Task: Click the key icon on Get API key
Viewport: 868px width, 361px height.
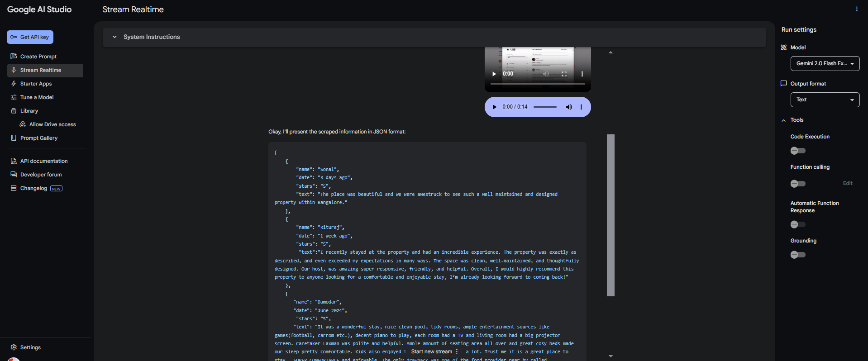Action: pos(14,37)
